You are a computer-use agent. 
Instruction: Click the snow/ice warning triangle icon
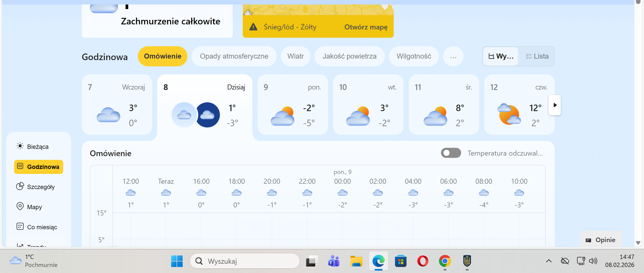point(253,27)
